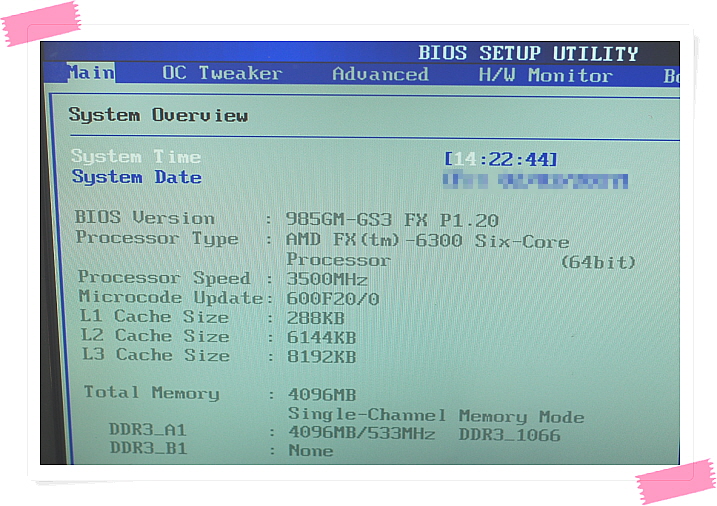Click the Processor Type label
The height and width of the screenshot is (506, 717).
157,238
